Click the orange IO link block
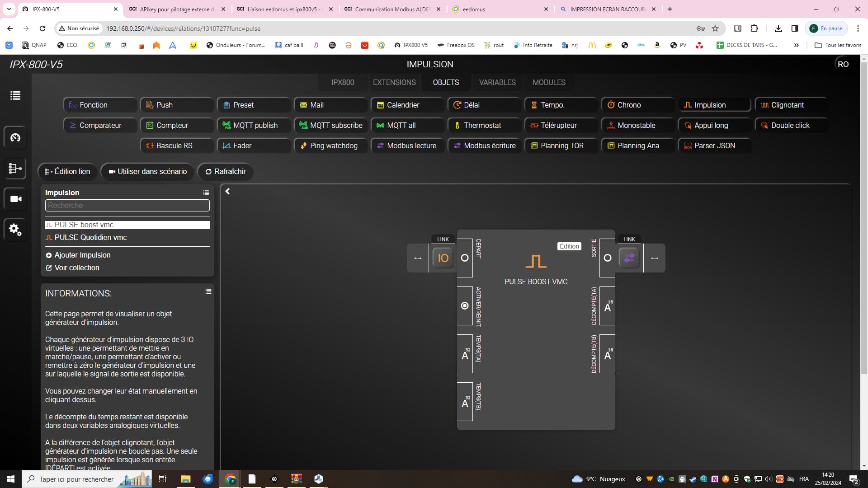Screen dimensions: 868x488 (x=443, y=258)
